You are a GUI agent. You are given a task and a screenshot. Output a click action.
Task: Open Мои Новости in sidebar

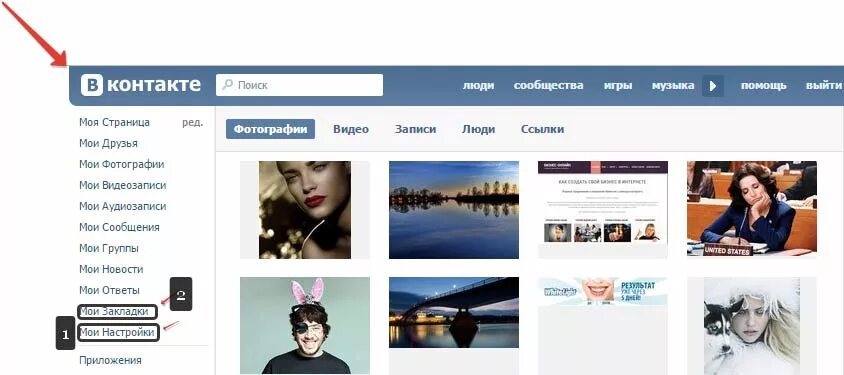111,269
